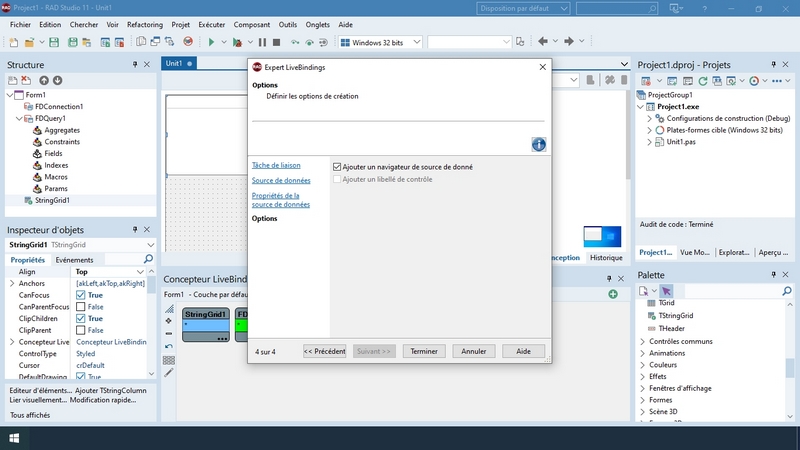The height and width of the screenshot is (450, 800).
Task: Toggle the CanFocus True checkbox
Action: coord(82,295)
